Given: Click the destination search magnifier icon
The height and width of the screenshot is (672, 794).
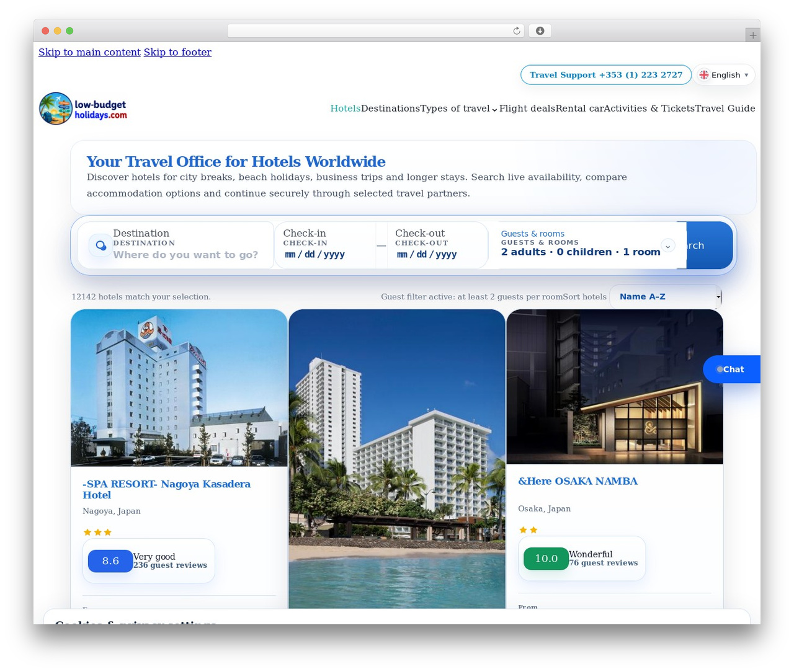Looking at the screenshot, I should click(x=100, y=245).
